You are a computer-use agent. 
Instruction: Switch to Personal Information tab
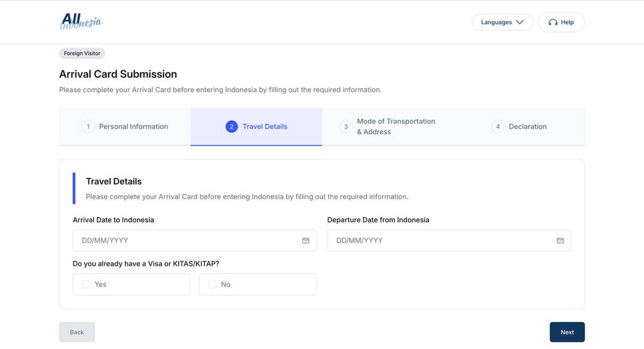(x=133, y=127)
